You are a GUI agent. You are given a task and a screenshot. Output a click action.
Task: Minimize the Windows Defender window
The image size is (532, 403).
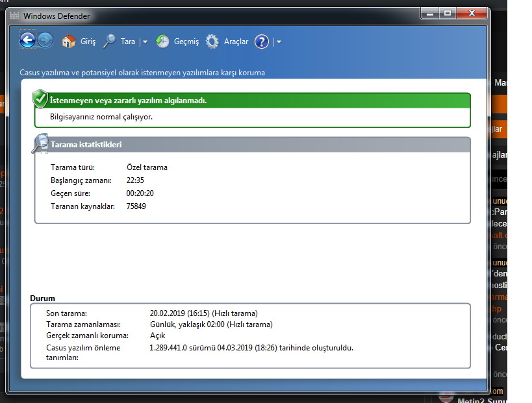click(430, 14)
